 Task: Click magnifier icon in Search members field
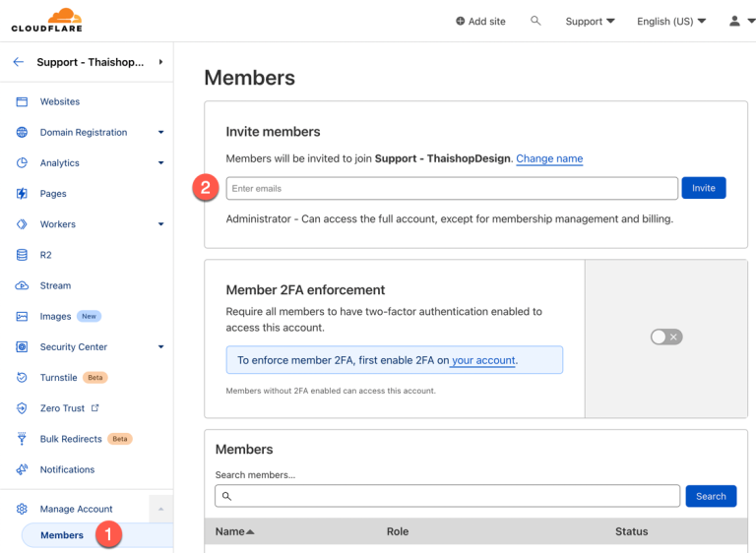226,496
